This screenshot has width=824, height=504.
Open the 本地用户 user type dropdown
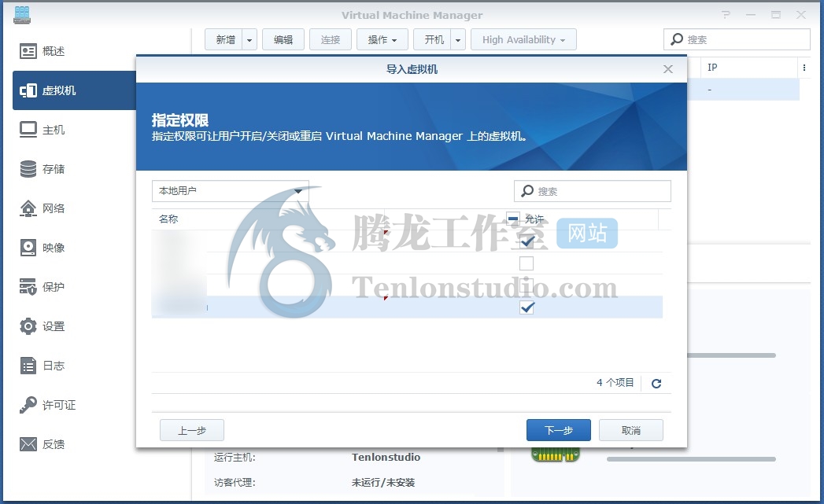pyautogui.click(x=230, y=191)
